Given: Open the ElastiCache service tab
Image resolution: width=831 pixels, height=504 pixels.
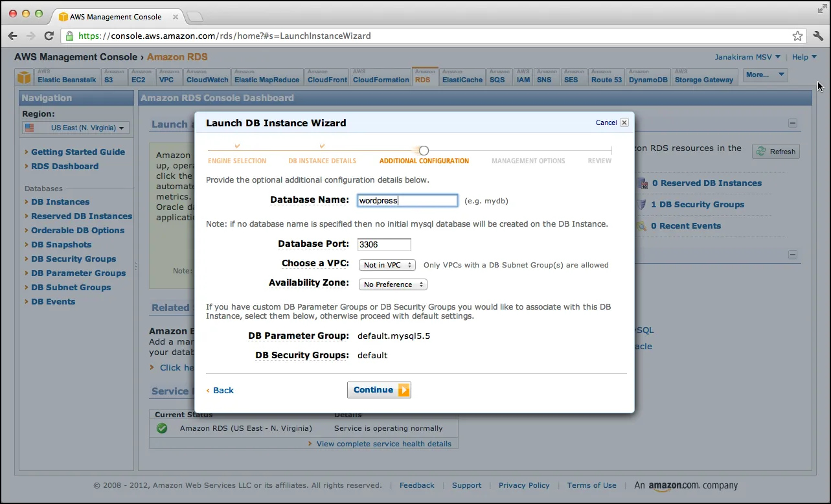Looking at the screenshot, I should click(x=462, y=76).
